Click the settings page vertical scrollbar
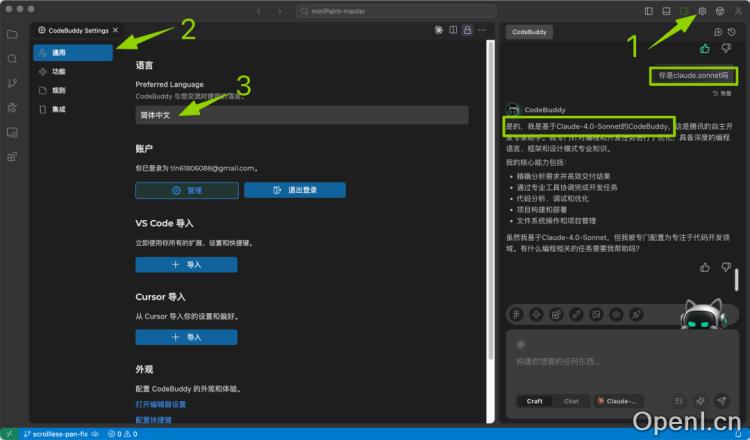This screenshot has width=750, height=440. pos(490,201)
